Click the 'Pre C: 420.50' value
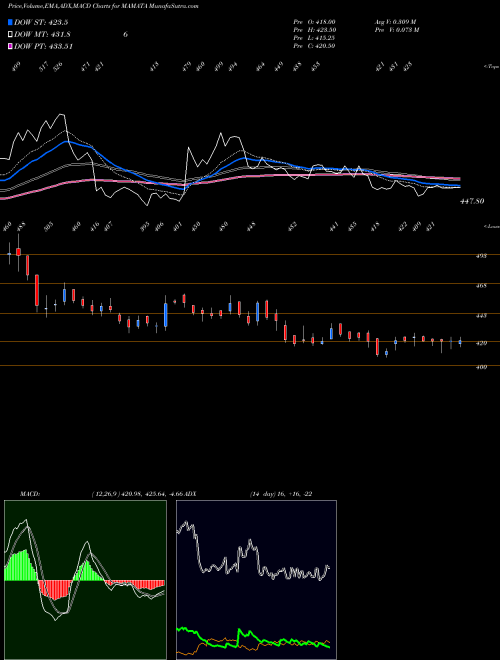The image size is (500, 660). tap(314, 46)
